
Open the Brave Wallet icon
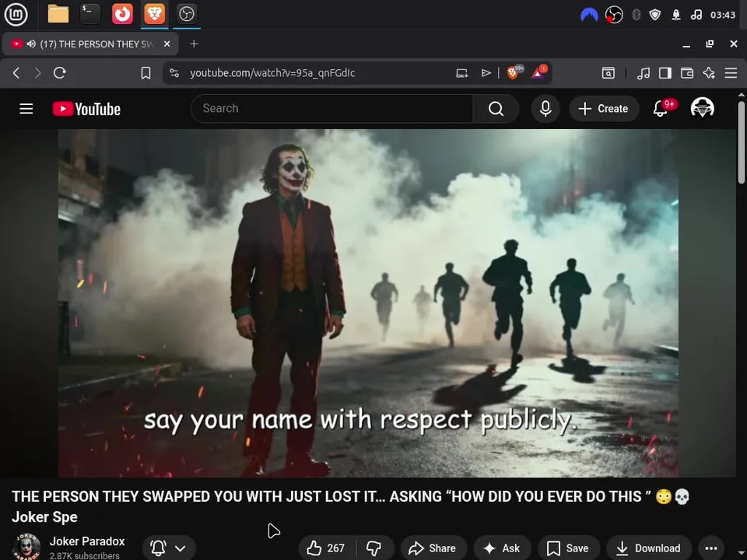coord(687,73)
